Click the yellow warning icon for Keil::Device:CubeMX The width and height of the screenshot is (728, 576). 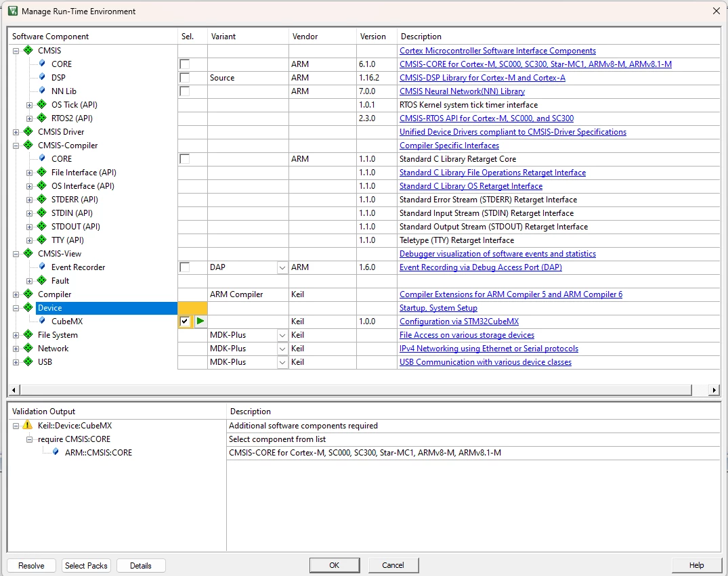(27, 424)
